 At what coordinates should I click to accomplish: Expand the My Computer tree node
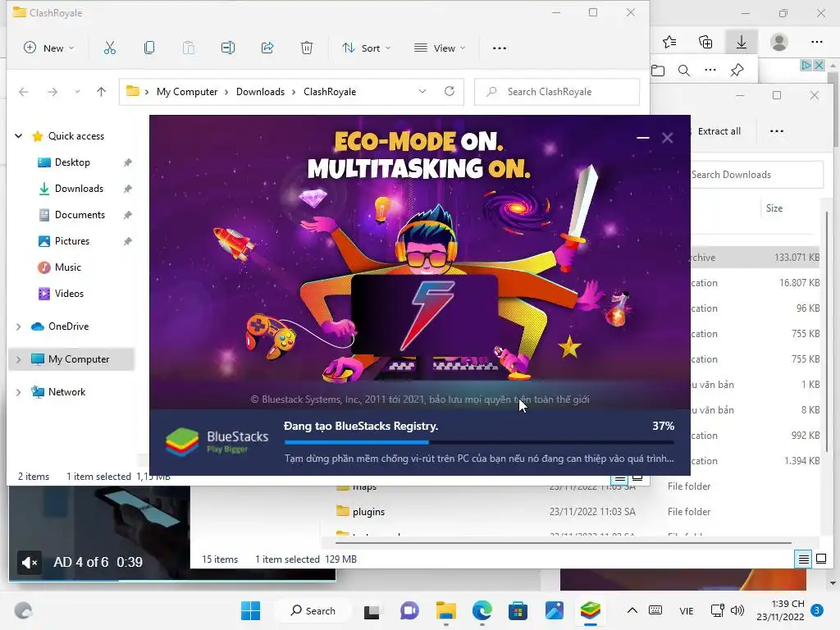coord(19,359)
